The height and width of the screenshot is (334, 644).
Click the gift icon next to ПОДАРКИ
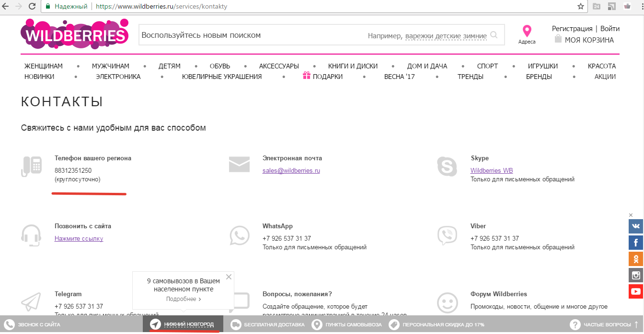[307, 76]
